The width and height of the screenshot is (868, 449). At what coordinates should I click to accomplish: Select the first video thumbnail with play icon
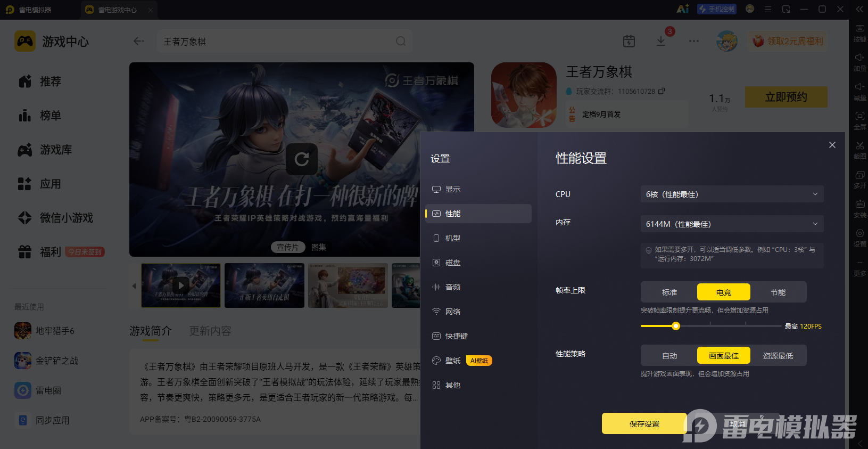click(181, 285)
